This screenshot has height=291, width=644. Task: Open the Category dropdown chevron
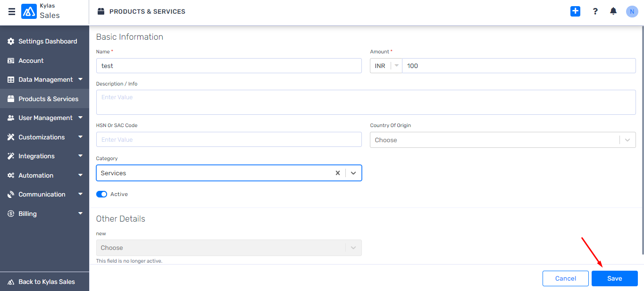click(x=353, y=173)
